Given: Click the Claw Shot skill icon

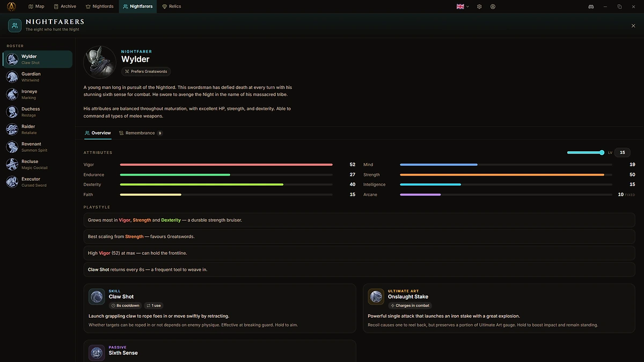Looking at the screenshot, I should 97,297.
